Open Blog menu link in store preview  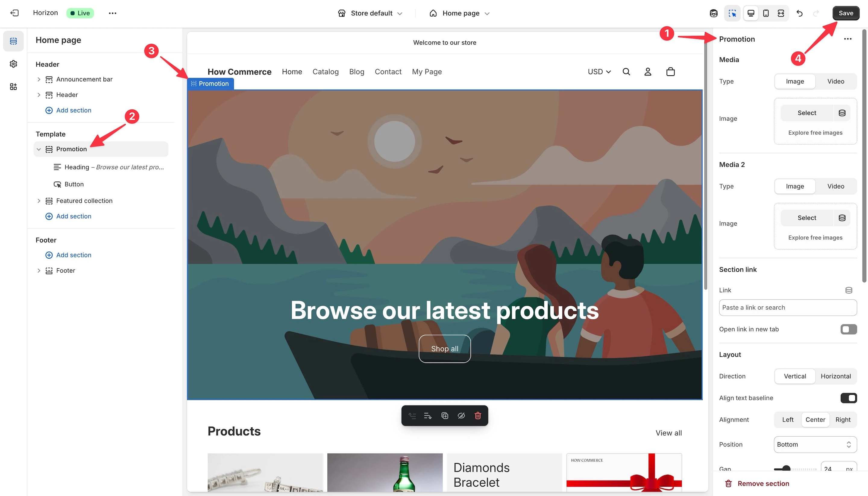tap(357, 71)
